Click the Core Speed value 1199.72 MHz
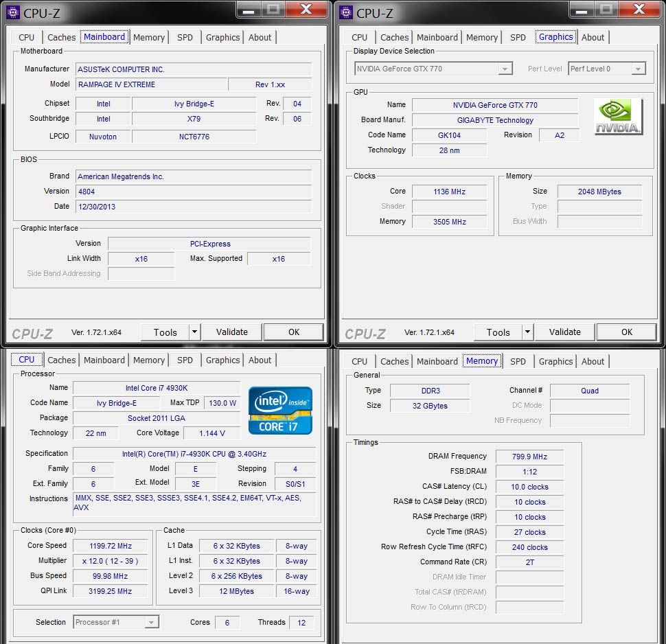 (x=111, y=546)
